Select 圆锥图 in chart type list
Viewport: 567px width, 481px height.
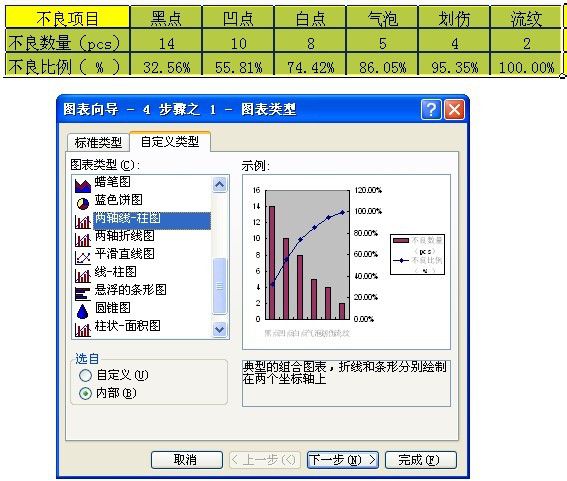click(112, 308)
